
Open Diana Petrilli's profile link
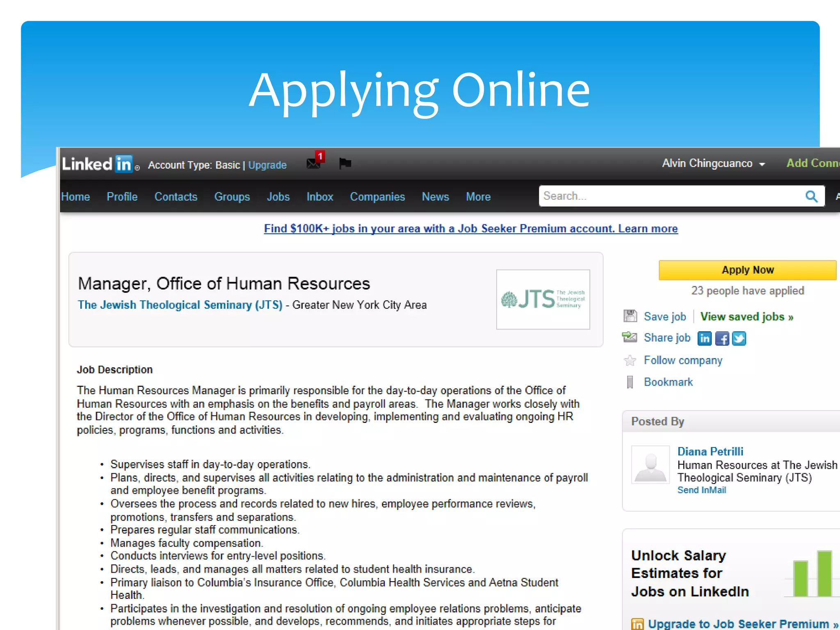coord(710,452)
